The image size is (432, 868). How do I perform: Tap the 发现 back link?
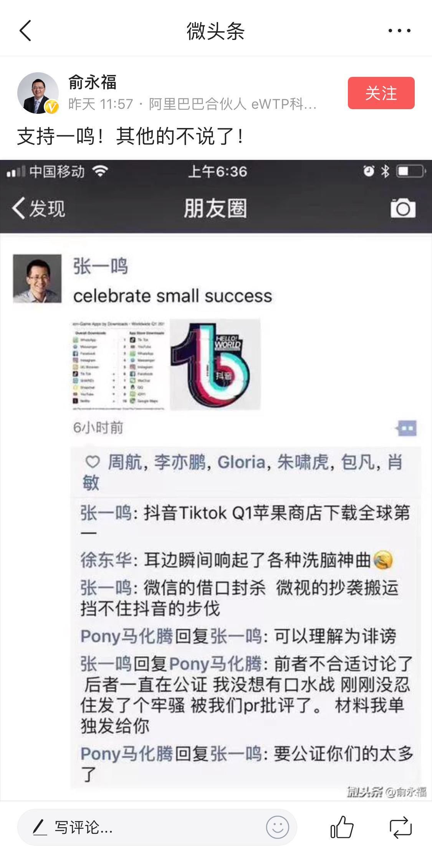38,208
